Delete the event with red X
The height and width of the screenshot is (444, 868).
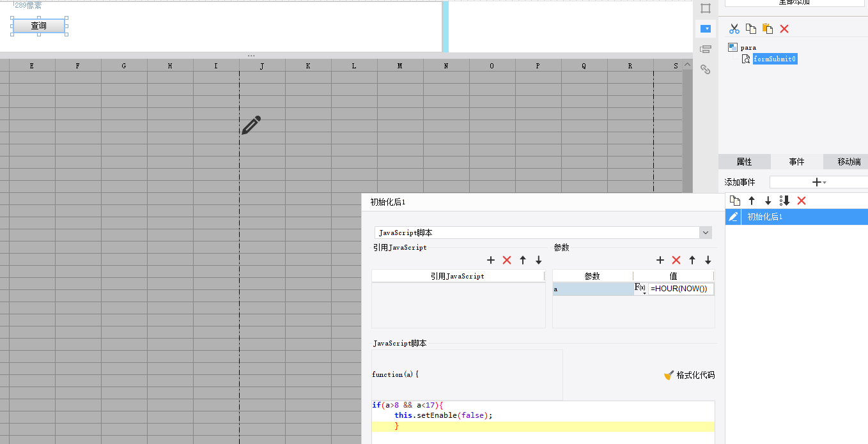802,201
